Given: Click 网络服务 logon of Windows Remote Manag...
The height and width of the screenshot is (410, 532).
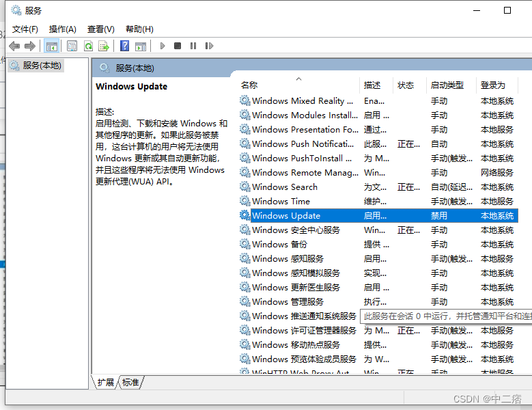Looking at the screenshot, I should (497, 172).
